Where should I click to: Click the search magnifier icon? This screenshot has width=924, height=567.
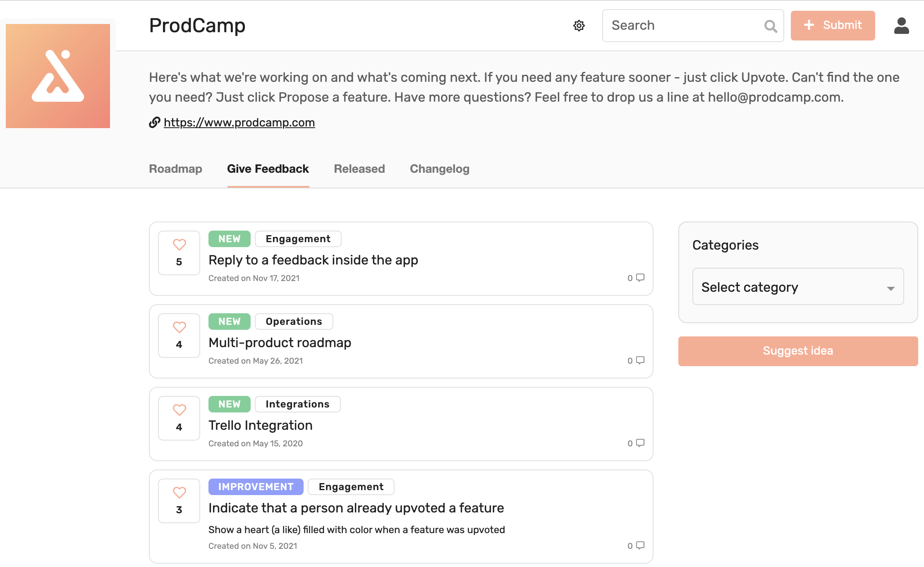[x=770, y=26]
